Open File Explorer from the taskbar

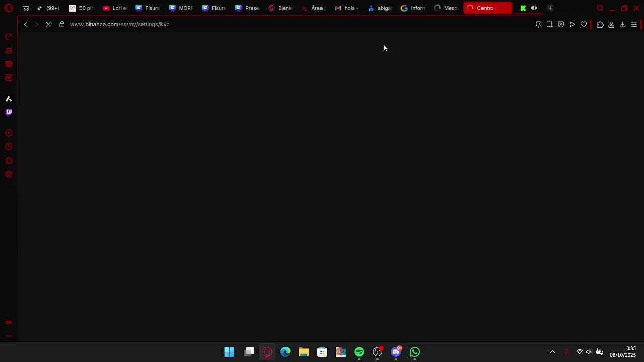point(304,352)
